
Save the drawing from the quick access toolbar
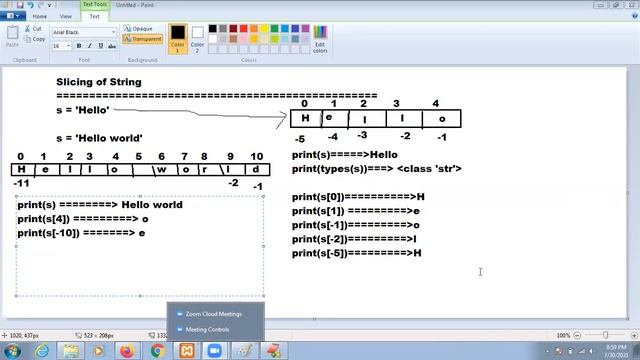tap(20, 5)
